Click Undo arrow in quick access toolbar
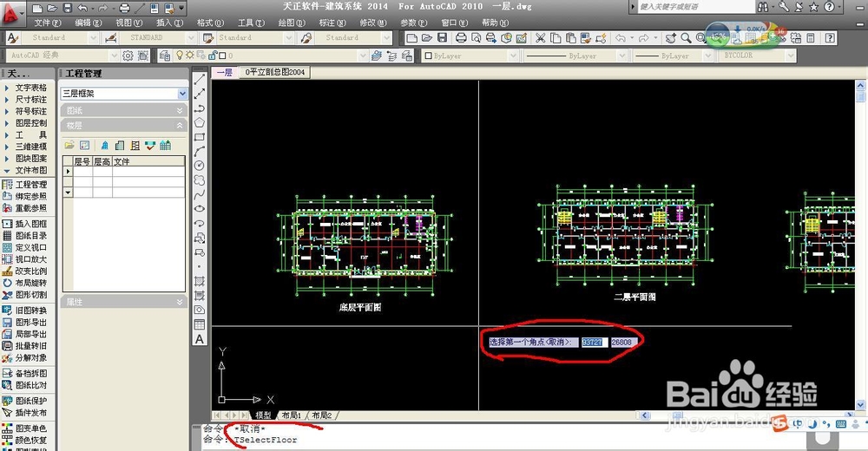The width and height of the screenshot is (868, 451). coord(82,8)
